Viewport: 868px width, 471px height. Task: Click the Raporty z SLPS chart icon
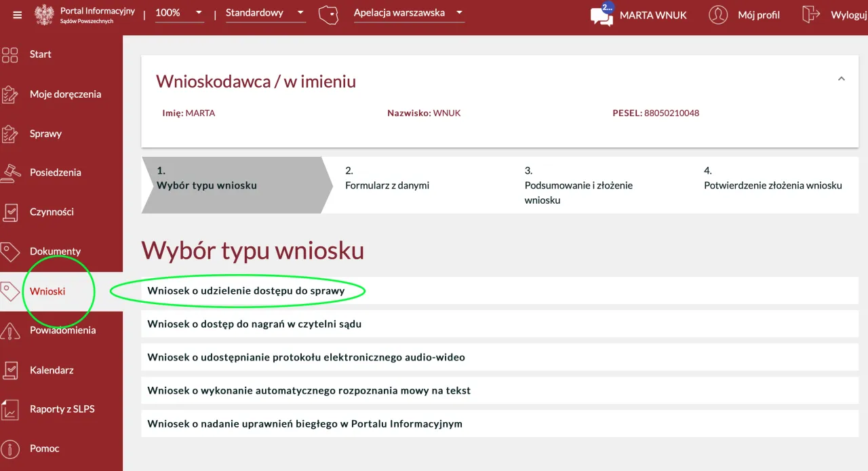[11, 409]
